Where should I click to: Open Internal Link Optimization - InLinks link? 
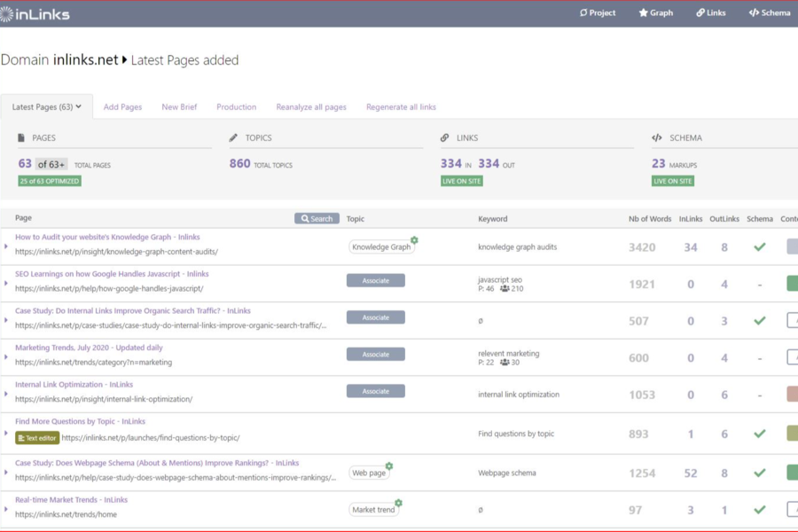coord(74,384)
